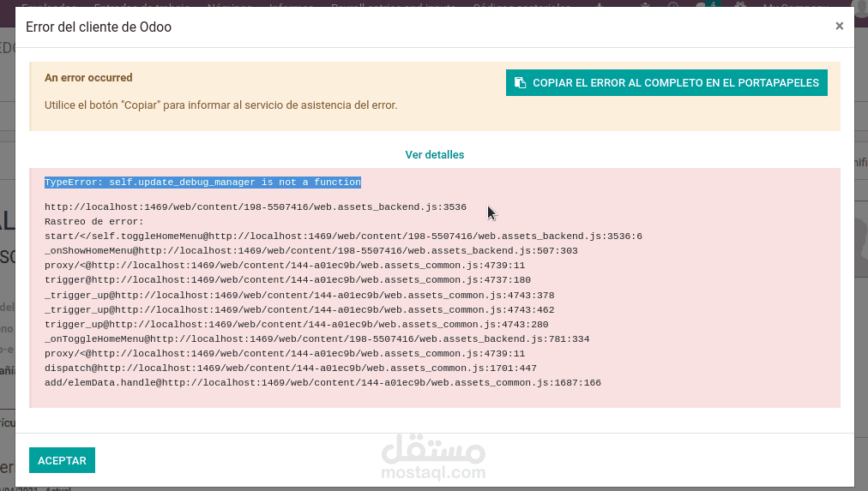The image size is (868, 491).
Task: Copy the full error to the clipboard
Action: (666, 82)
